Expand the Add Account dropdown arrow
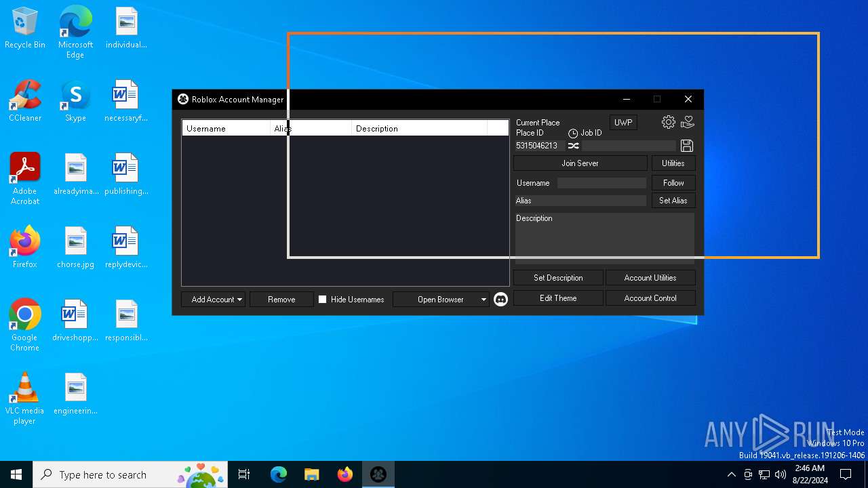 (239, 300)
